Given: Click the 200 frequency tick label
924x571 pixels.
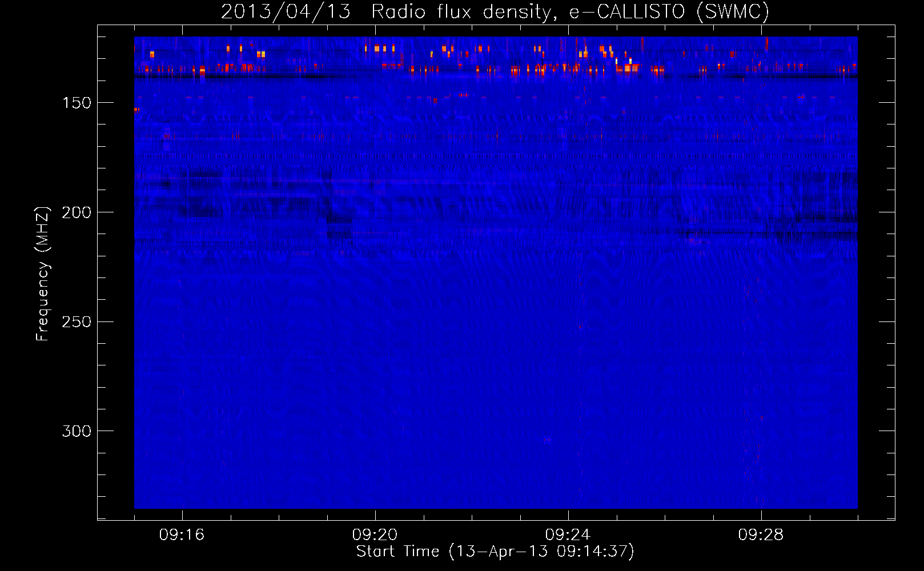Looking at the screenshot, I should [77, 212].
